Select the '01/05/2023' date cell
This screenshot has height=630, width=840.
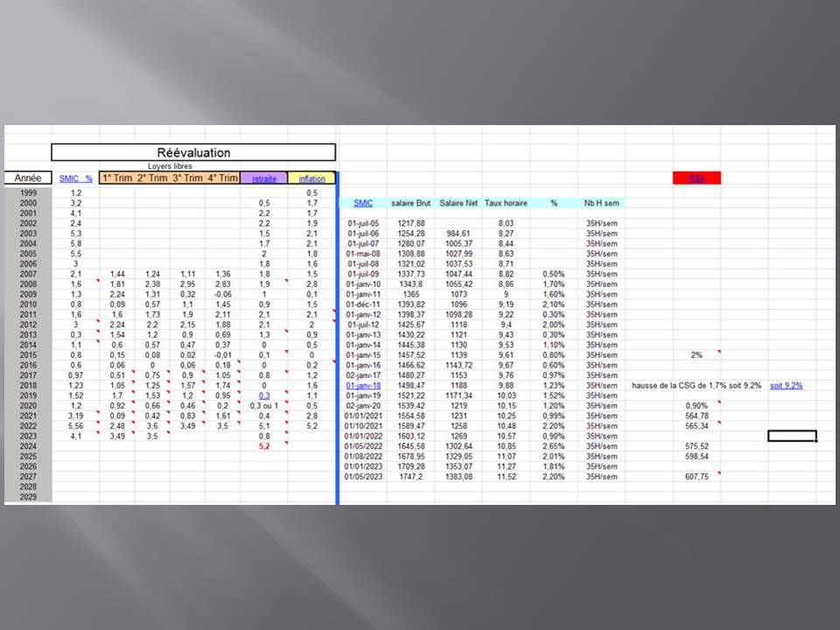tap(363, 476)
